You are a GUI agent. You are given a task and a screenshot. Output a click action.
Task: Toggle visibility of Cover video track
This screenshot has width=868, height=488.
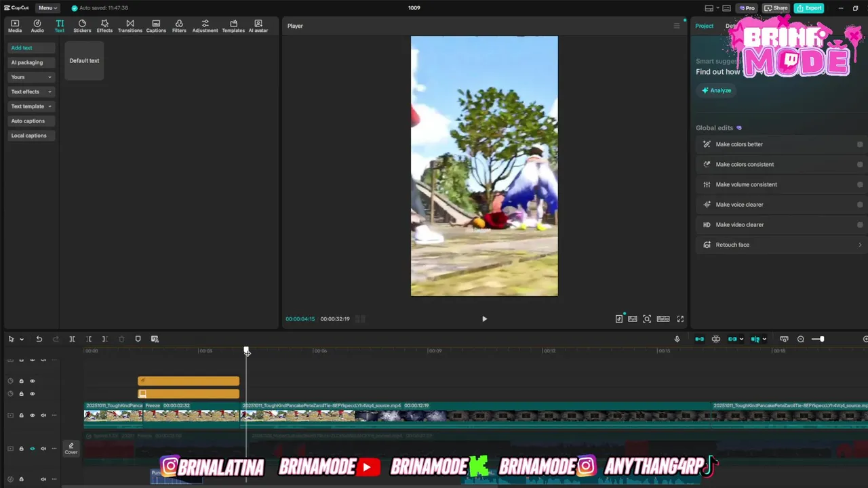32,449
